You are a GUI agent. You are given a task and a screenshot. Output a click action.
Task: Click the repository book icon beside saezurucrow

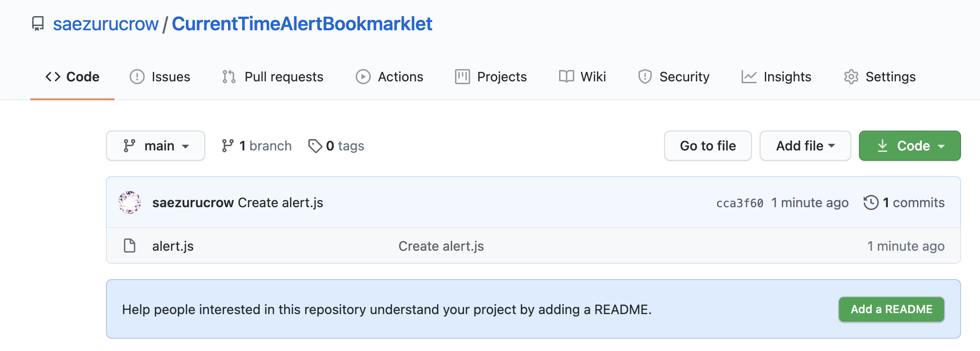point(38,24)
